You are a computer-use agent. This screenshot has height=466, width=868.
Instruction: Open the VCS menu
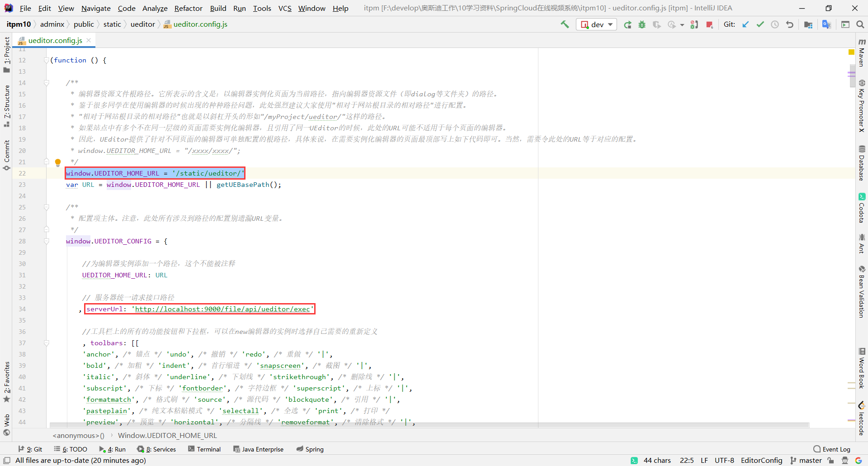[285, 8]
